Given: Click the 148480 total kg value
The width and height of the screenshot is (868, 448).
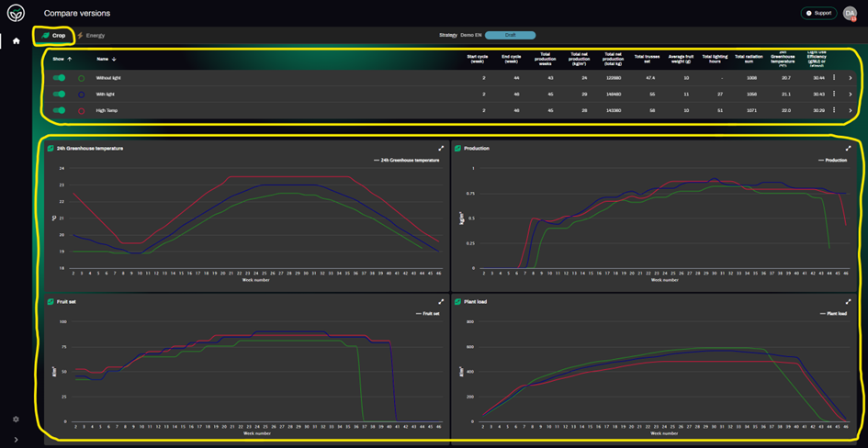Looking at the screenshot, I should 614,94.
